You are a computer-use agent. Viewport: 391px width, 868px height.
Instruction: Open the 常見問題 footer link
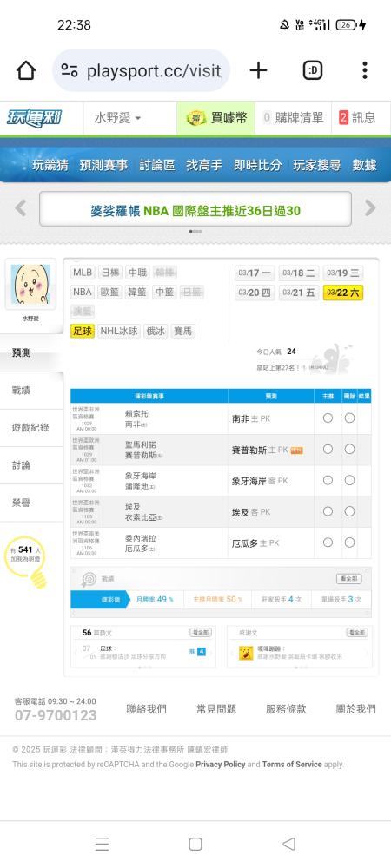point(216,708)
